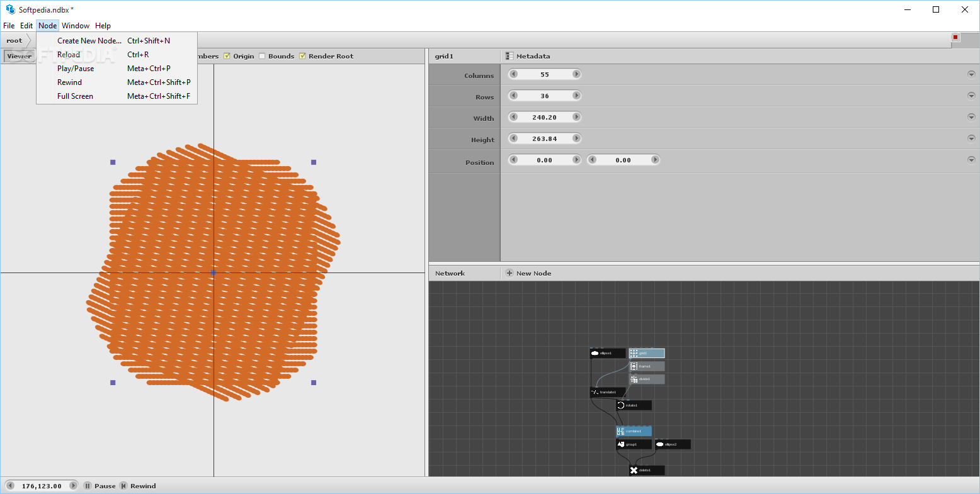
Task: Choose Reload from the Node menu
Action: [x=117, y=55]
